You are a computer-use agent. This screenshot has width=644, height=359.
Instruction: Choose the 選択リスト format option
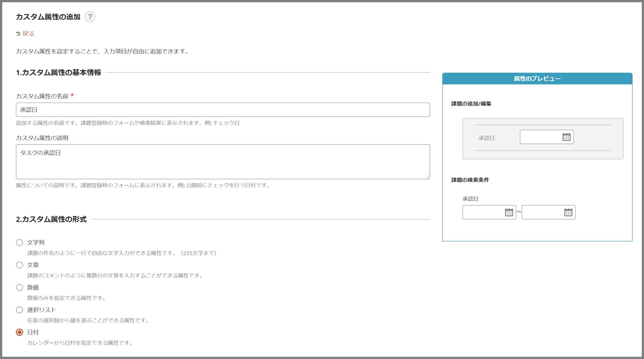19,310
